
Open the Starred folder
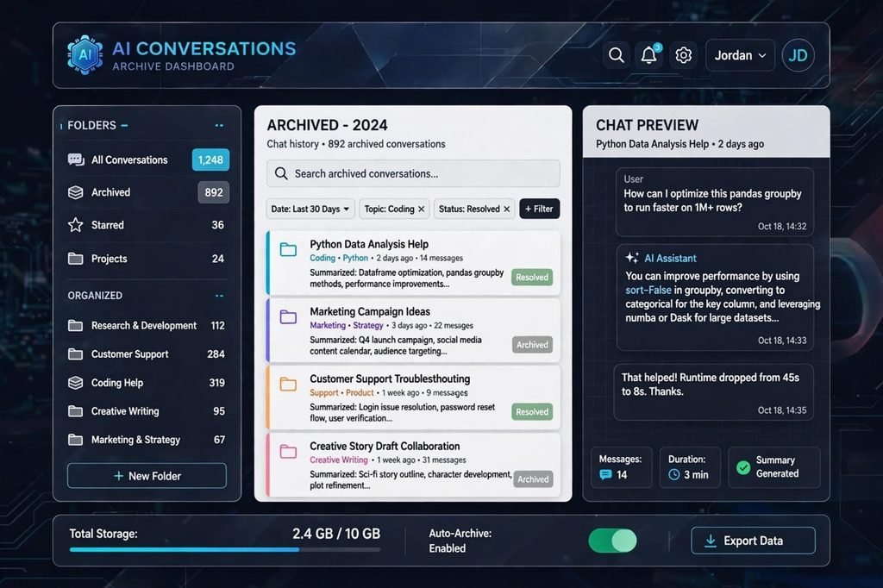147,225
